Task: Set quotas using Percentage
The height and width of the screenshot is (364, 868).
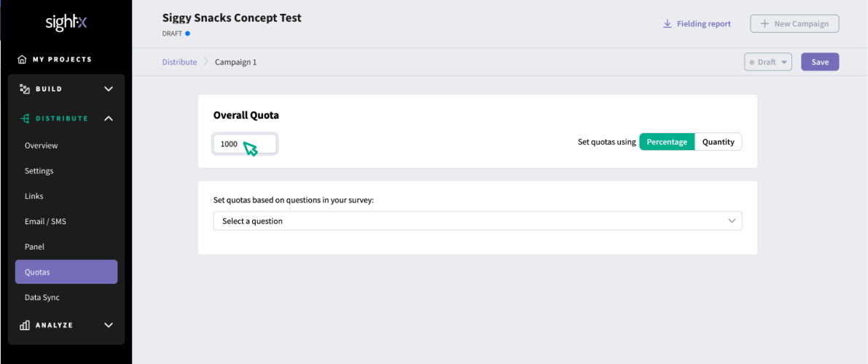Action: (667, 142)
